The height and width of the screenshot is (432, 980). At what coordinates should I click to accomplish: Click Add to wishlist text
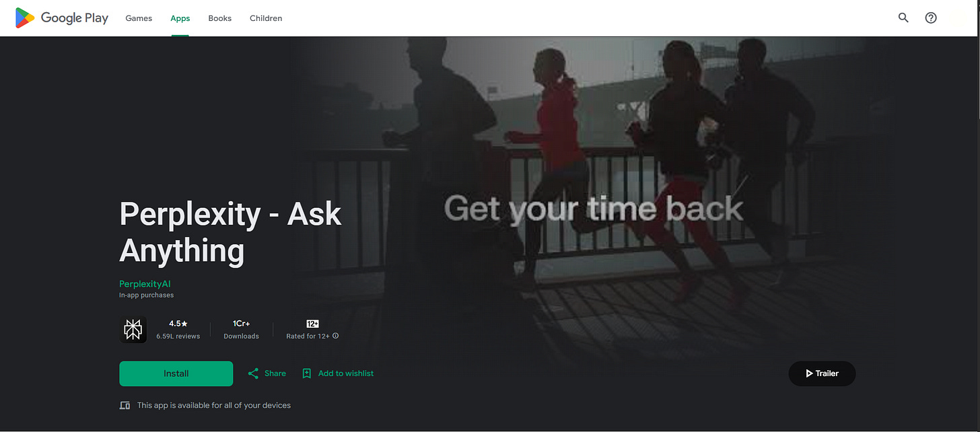pos(346,373)
